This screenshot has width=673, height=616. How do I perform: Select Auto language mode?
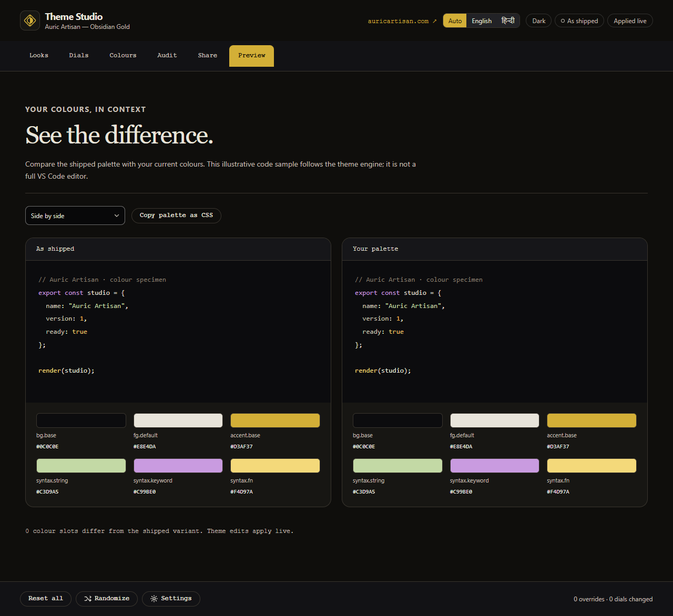(455, 20)
